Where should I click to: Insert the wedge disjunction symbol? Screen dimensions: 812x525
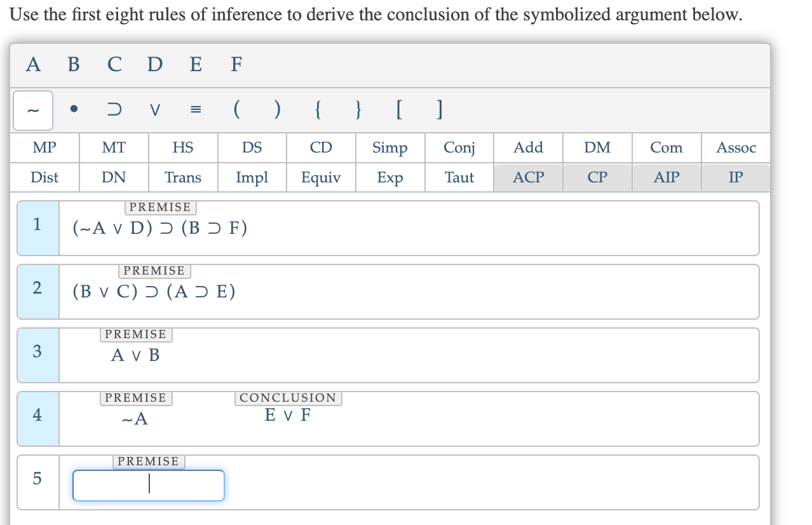coord(154,109)
